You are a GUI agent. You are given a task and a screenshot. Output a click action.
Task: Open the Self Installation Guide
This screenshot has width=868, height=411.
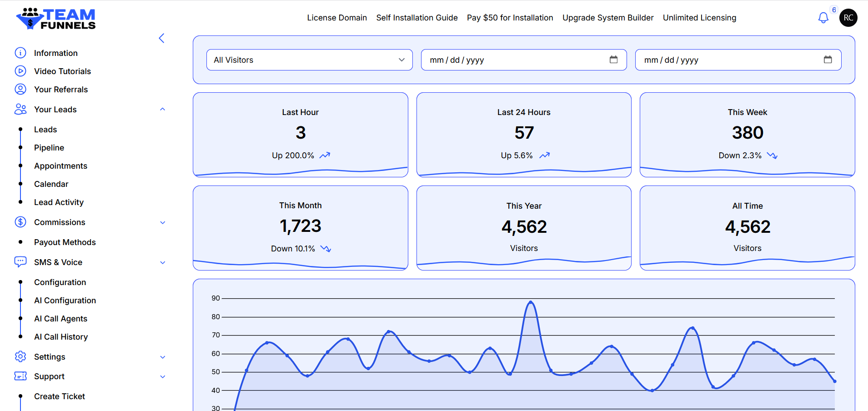[417, 18]
